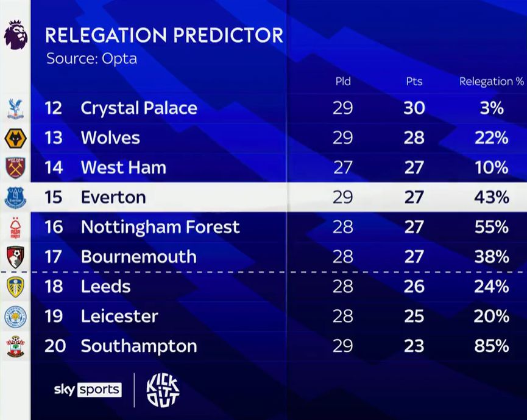527x420 pixels.
Task: Click the Nottingham Forest tree crest
Action: point(15,227)
